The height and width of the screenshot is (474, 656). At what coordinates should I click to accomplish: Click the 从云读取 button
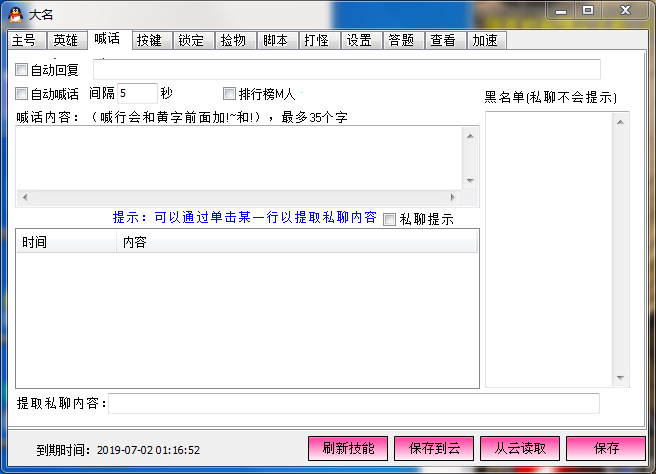(520, 448)
